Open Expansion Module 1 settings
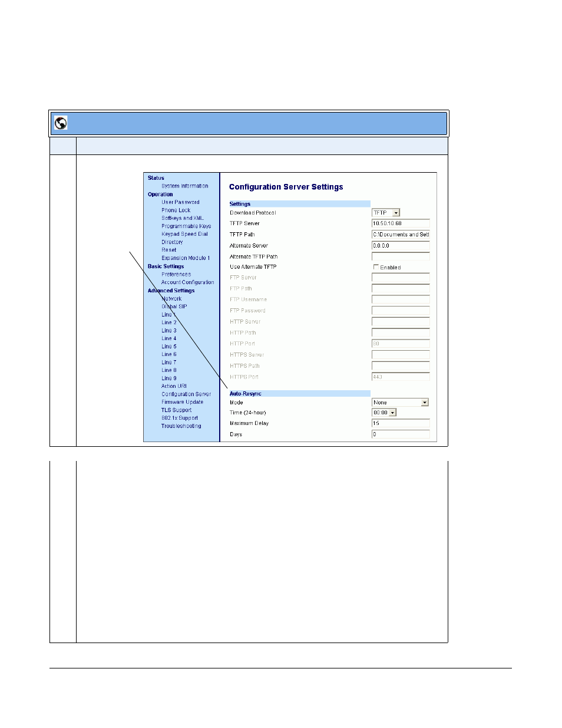Viewport: 562px width, 728px height. click(x=186, y=258)
